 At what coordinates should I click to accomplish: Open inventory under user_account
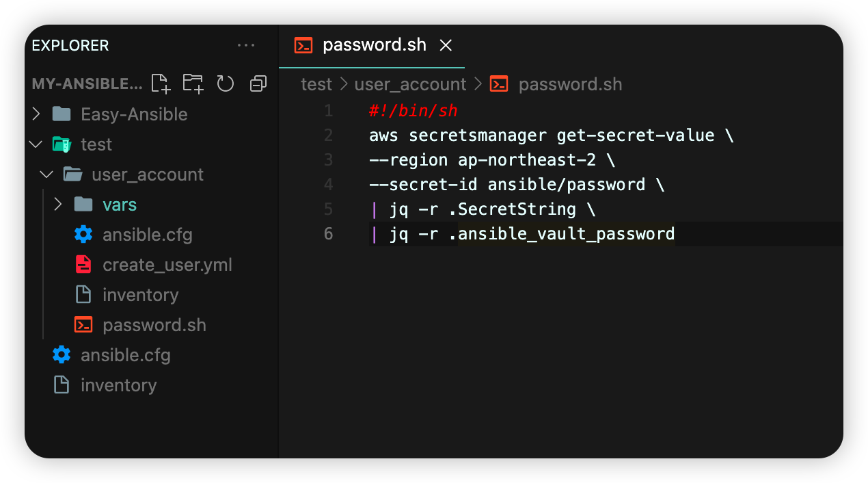click(x=141, y=295)
